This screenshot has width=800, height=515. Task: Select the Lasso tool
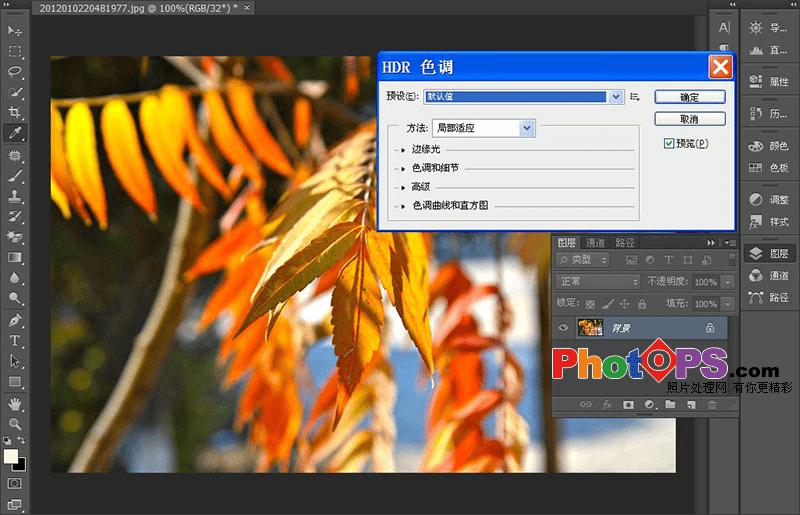coord(15,71)
